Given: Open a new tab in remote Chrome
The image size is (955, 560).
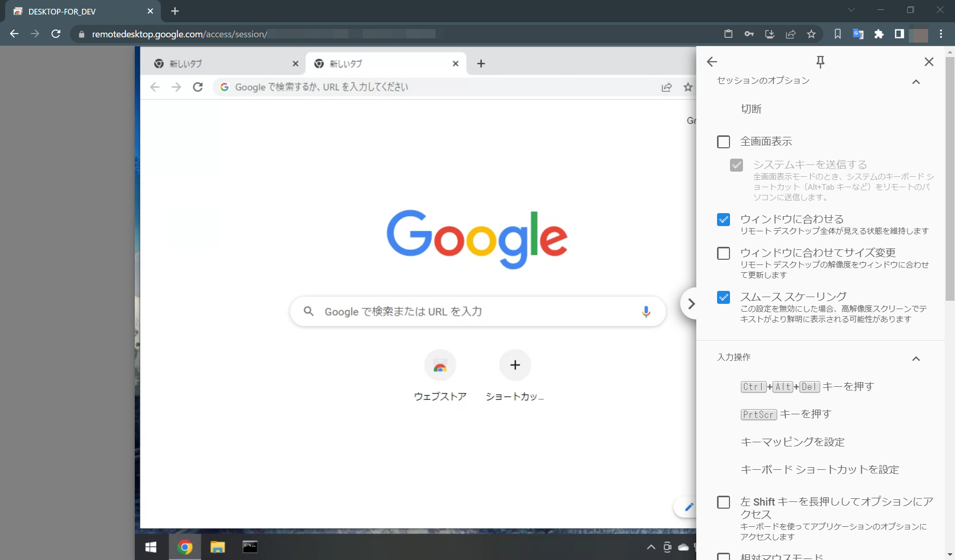Looking at the screenshot, I should coord(481,64).
